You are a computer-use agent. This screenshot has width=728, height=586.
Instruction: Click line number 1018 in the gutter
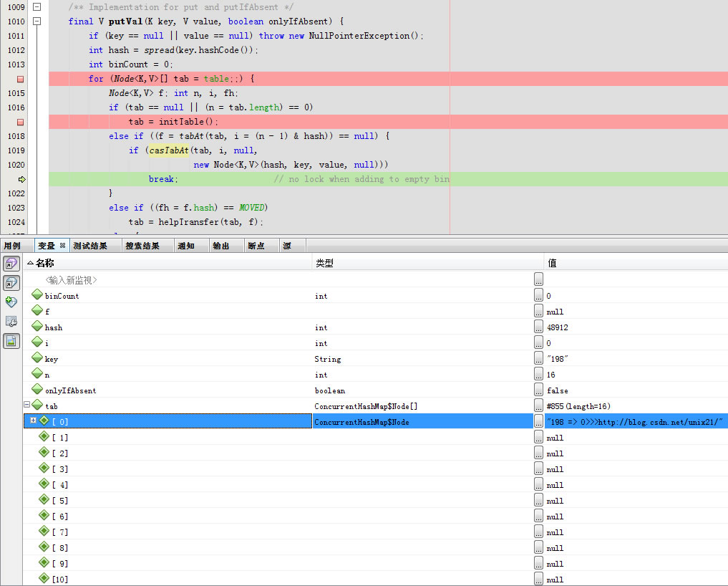coord(16,136)
